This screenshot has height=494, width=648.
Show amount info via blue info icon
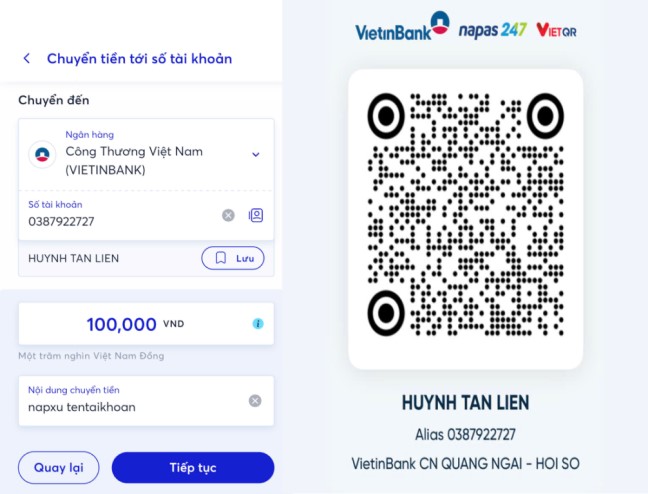[258, 324]
